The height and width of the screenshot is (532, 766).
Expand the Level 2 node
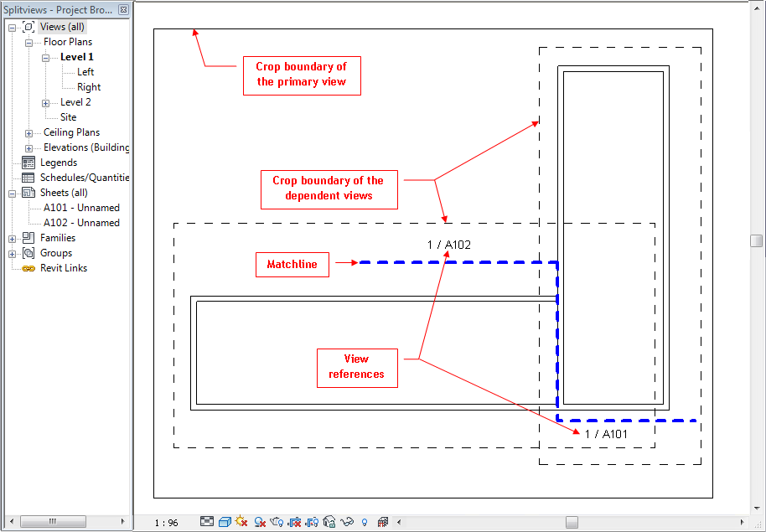[45, 103]
